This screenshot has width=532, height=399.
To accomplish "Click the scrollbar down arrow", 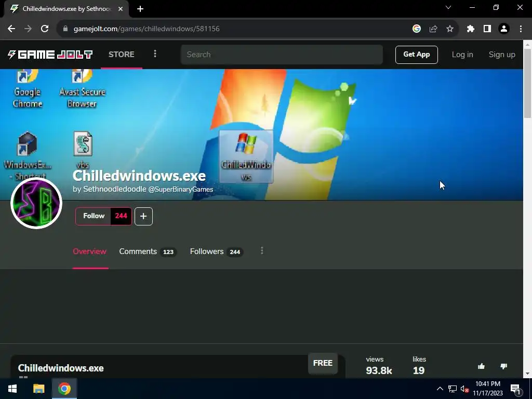I will point(528,374).
